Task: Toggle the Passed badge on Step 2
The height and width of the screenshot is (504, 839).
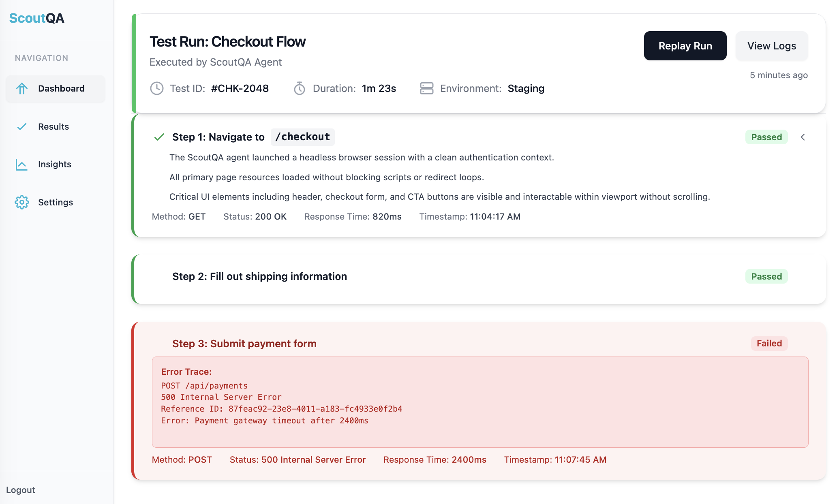Action: pos(766,276)
